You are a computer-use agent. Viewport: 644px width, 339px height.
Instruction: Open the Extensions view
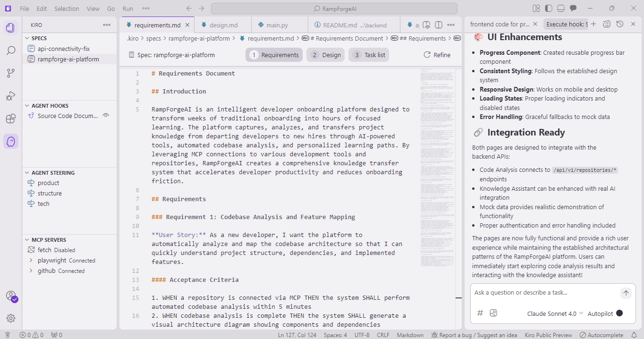pyautogui.click(x=10, y=119)
